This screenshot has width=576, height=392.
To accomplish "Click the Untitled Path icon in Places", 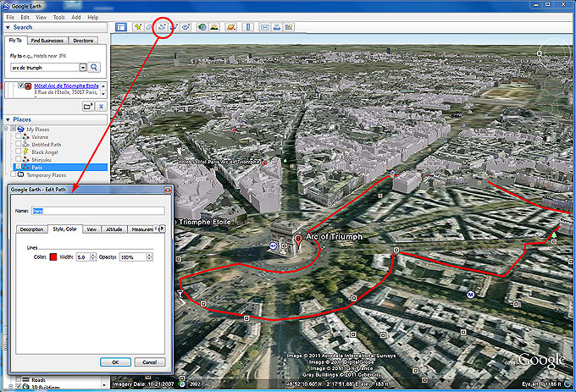I will [25, 144].
